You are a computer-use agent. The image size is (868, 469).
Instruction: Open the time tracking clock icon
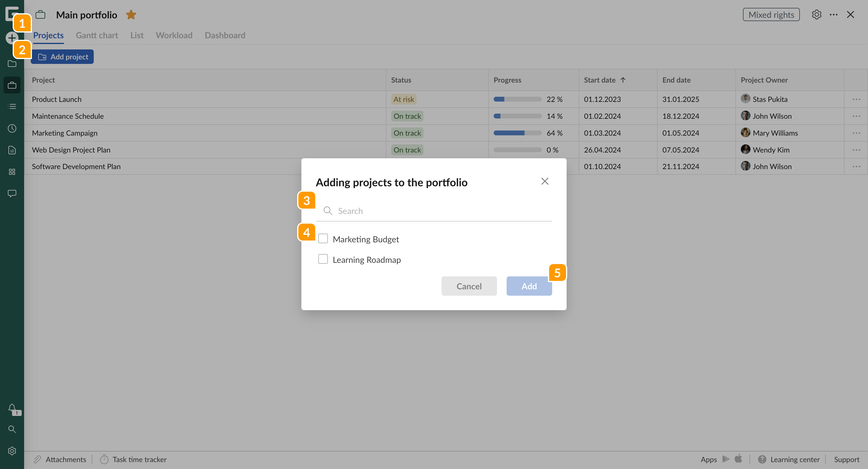pos(12,128)
